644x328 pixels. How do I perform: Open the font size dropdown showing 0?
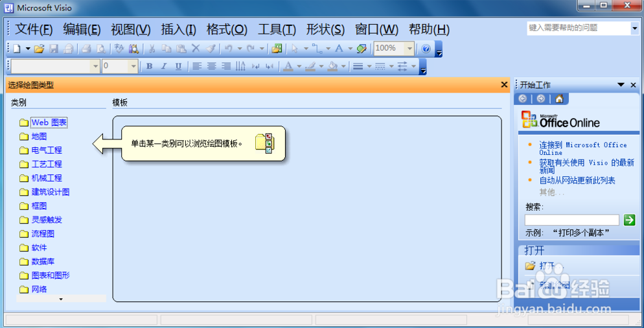coord(133,66)
